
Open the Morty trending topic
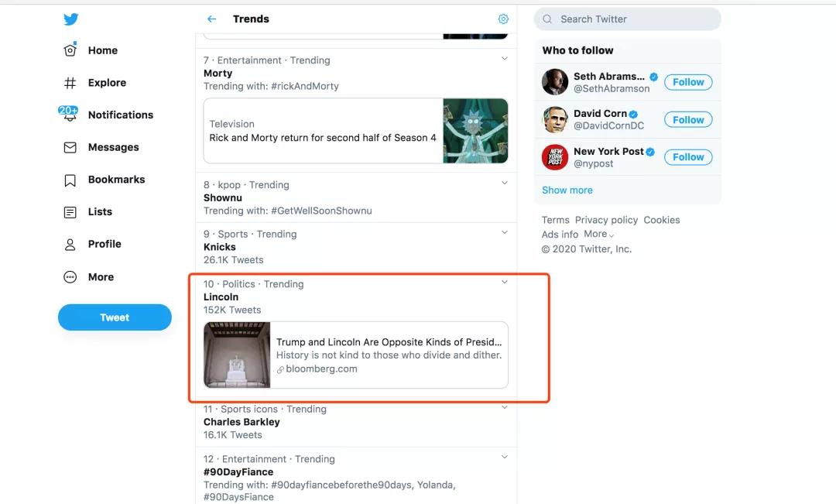click(x=218, y=73)
